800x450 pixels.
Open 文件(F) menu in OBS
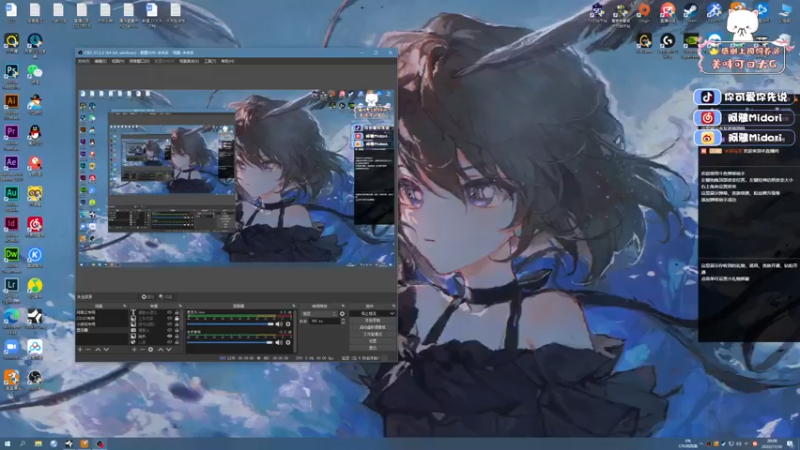[x=83, y=61]
